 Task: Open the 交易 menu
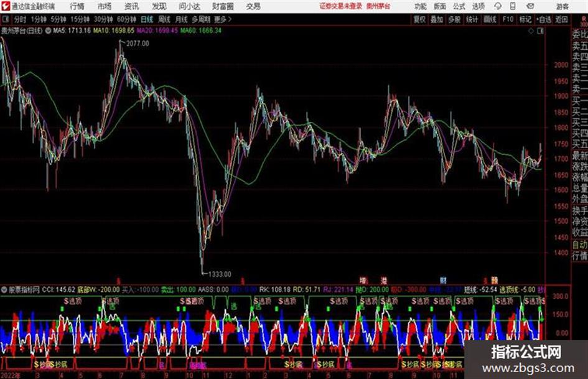pos(253,6)
